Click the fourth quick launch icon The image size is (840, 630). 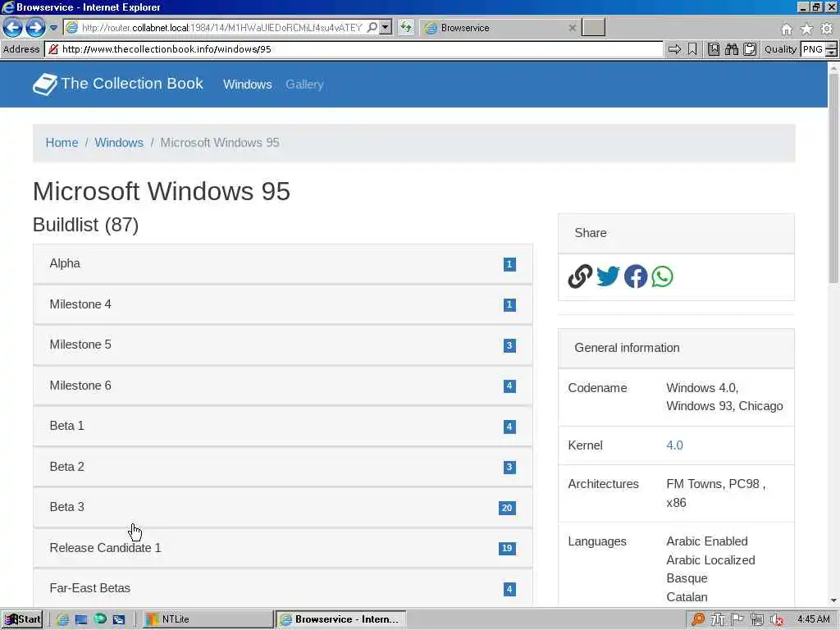click(x=118, y=620)
